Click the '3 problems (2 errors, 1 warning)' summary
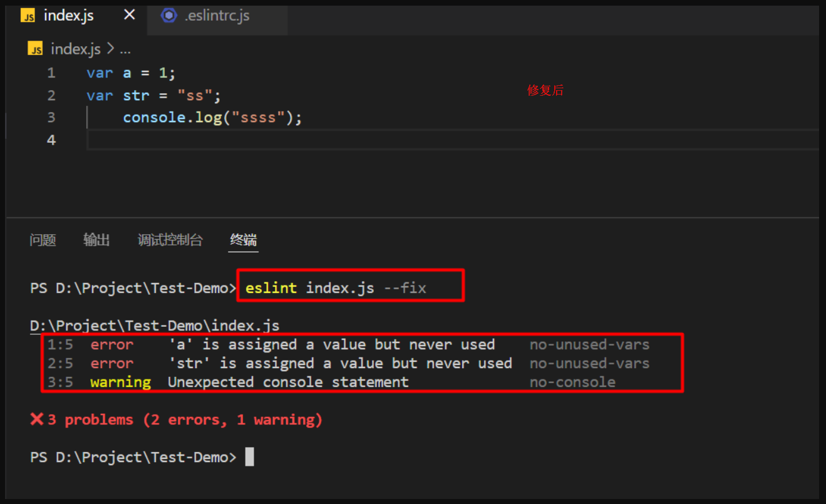This screenshot has height=504, width=826. tap(185, 419)
